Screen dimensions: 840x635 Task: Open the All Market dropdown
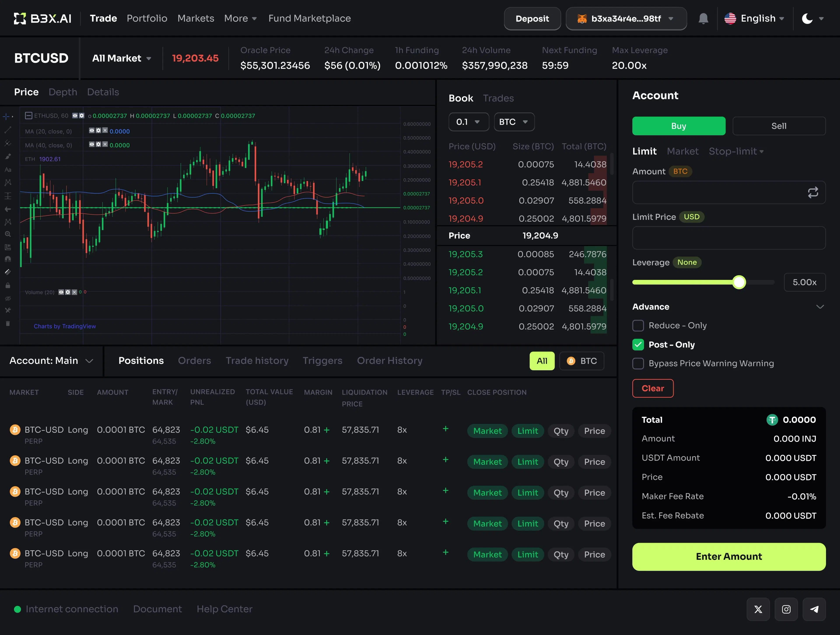(122, 58)
